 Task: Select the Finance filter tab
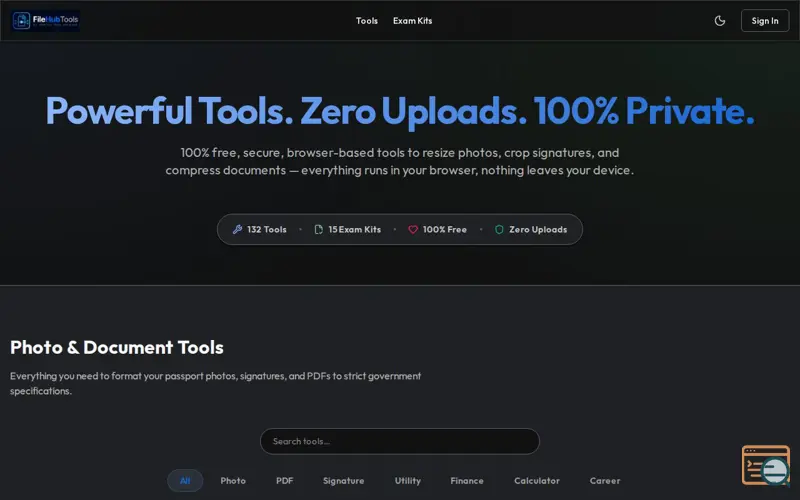coord(467,481)
